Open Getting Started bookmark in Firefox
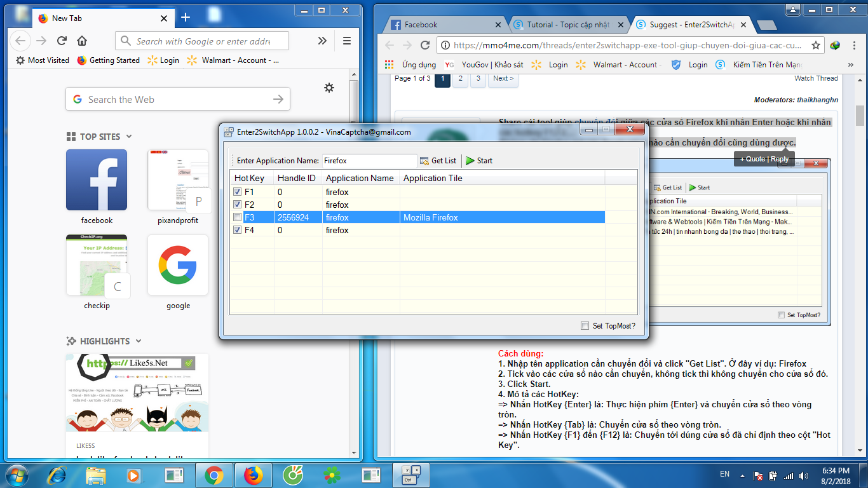The image size is (868, 488). [109, 60]
